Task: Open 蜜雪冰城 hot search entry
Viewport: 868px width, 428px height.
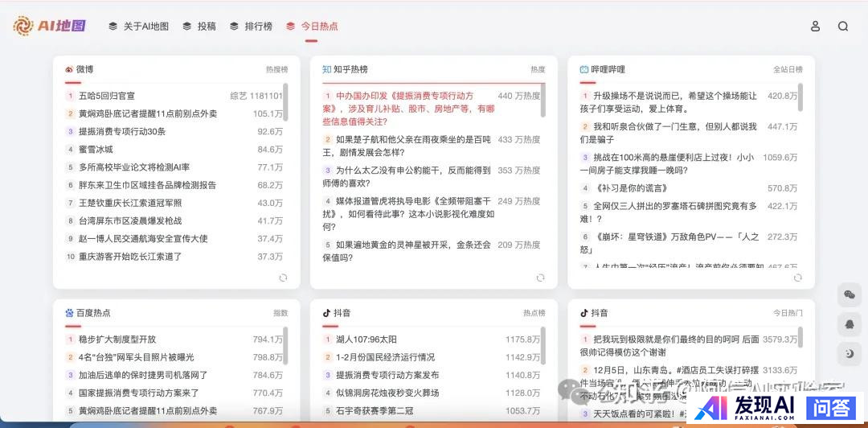Action: [96, 149]
